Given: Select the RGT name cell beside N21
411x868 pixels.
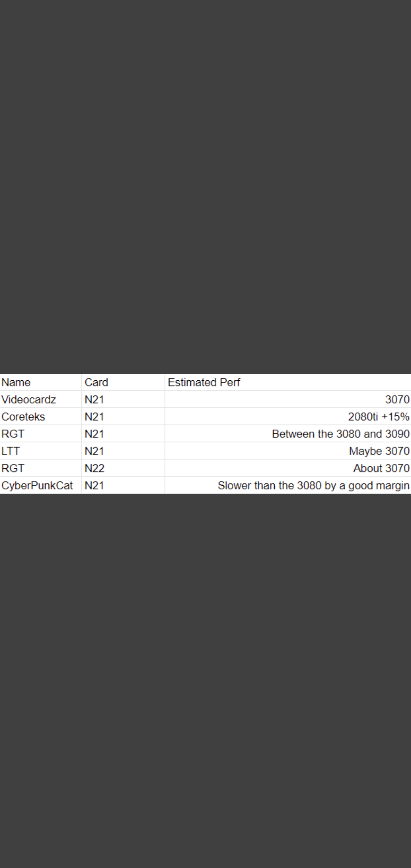Looking at the screenshot, I should click(x=13, y=434).
